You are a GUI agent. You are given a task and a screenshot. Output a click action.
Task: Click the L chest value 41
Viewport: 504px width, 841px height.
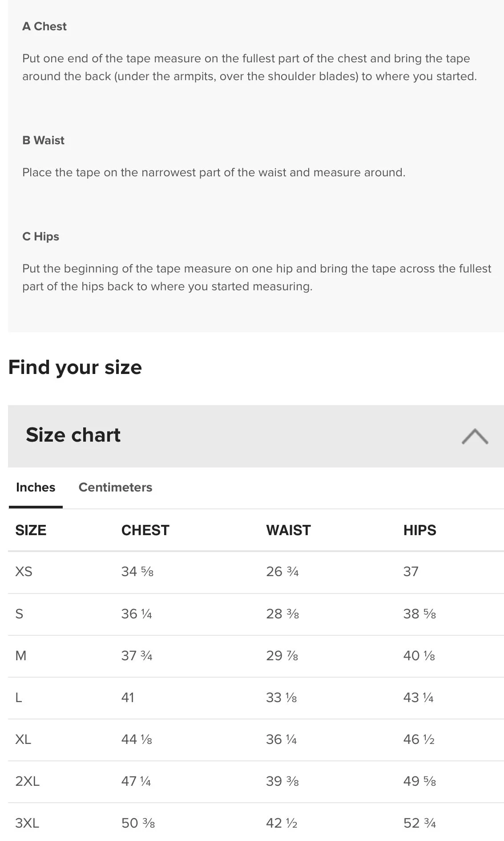pos(128,698)
